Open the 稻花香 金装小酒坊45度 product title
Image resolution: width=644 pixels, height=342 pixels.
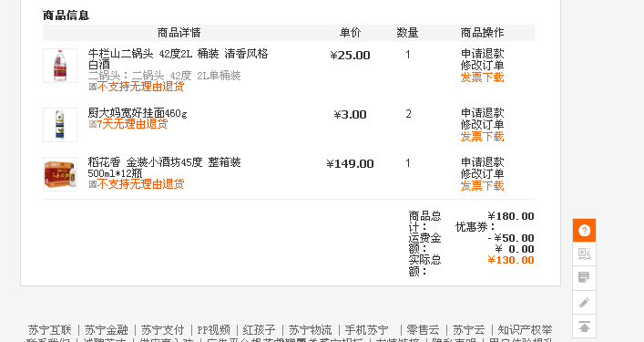tap(164, 168)
